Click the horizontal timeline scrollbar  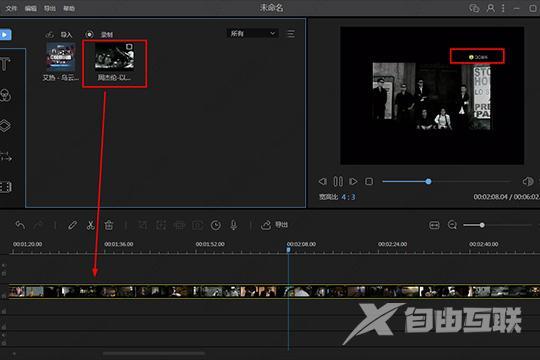click(x=154, y=353)
